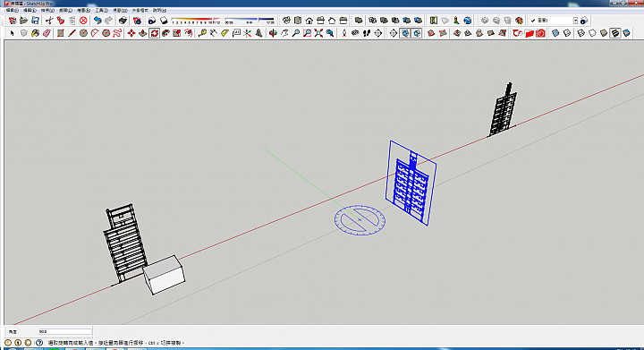Choose the Arc drawing tool
644x350 pixels.
coord(95,33)
